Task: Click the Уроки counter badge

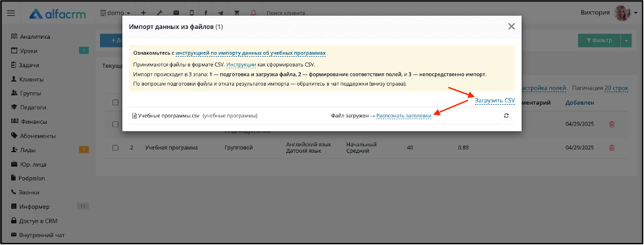Action: [x=84, y=51]
